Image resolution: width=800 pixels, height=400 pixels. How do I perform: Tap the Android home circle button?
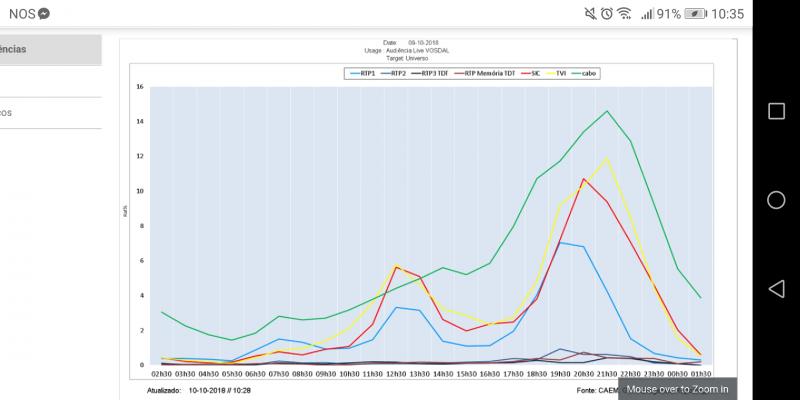pos(776,200)
